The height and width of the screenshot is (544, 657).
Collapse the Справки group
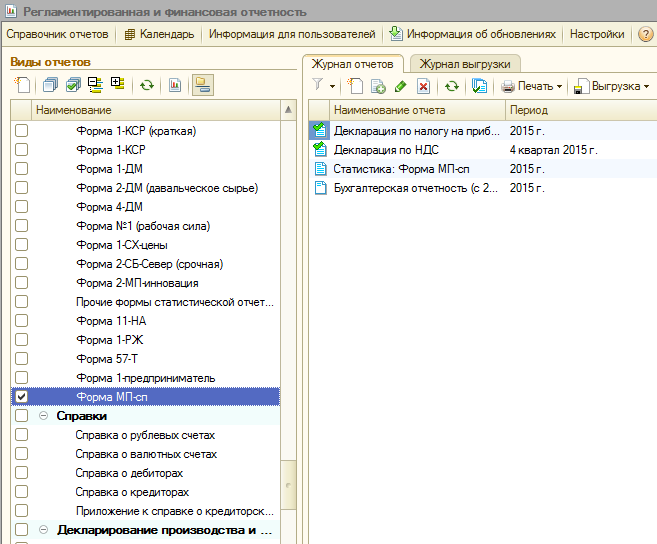[x=43, y=416]
